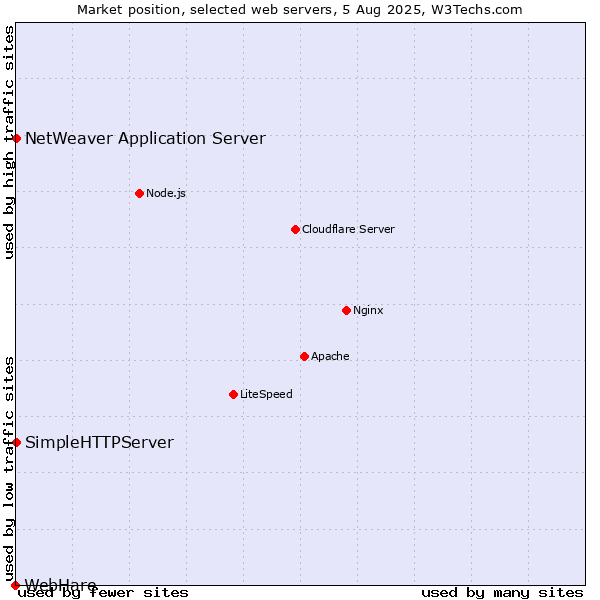Click the NetWeaver Application Server red data point
The width and height of the screenshot is (600, 600).
[16, 139]
